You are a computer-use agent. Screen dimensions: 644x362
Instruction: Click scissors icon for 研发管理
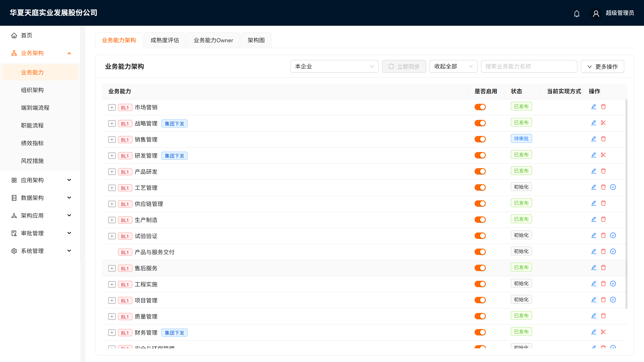click(x=603, y=155)
